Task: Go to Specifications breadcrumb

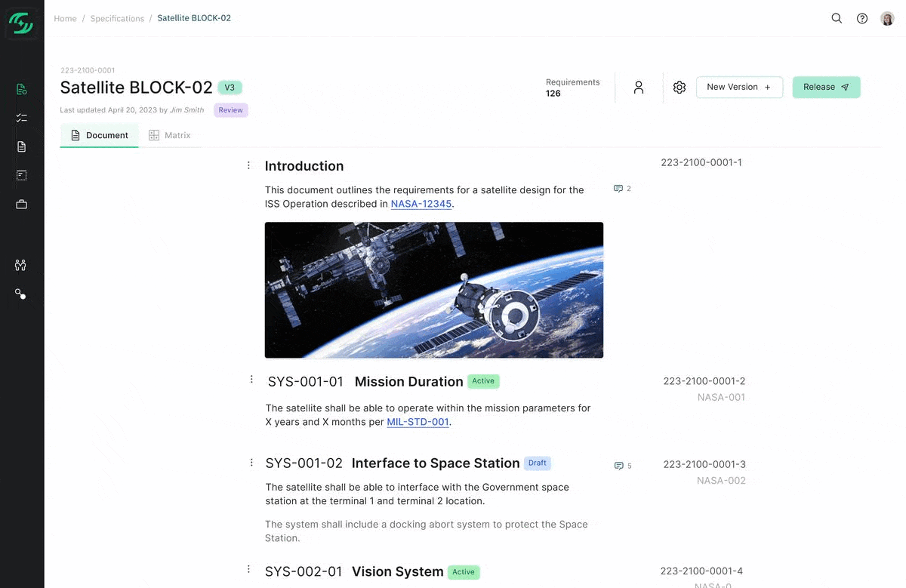Action: click(117, 18)
